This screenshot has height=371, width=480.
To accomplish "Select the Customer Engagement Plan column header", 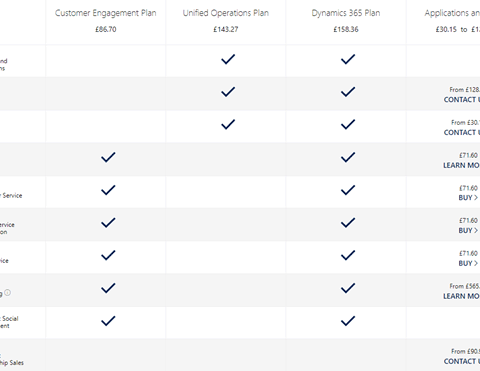I will (x=106, y=13).
